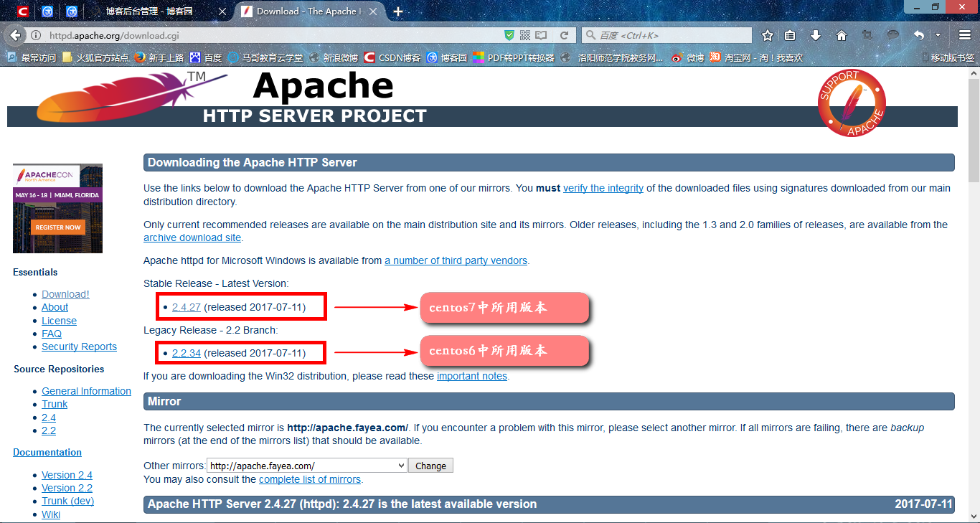Click the 2.4.27 stable release link
This screenshot has height=523, width=980.
click(x=187, y=307)
